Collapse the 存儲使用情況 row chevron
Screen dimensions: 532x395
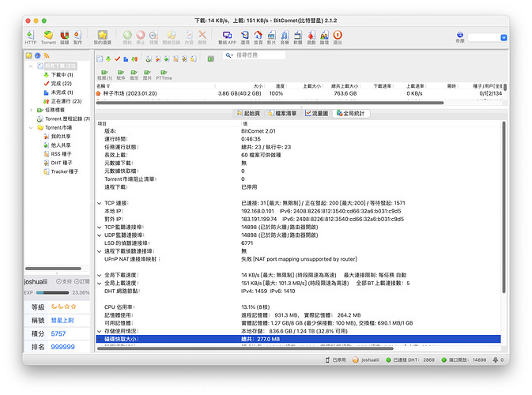(x=100, y=331)
